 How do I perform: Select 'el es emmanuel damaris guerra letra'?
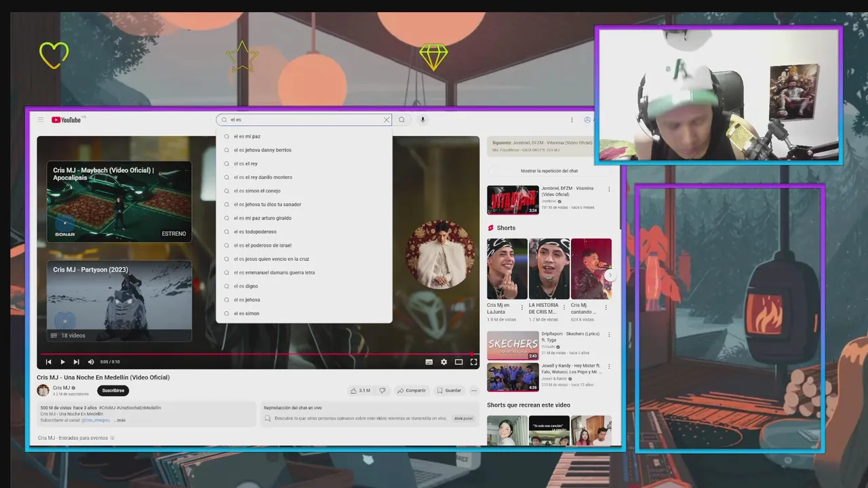pos(304,272)
